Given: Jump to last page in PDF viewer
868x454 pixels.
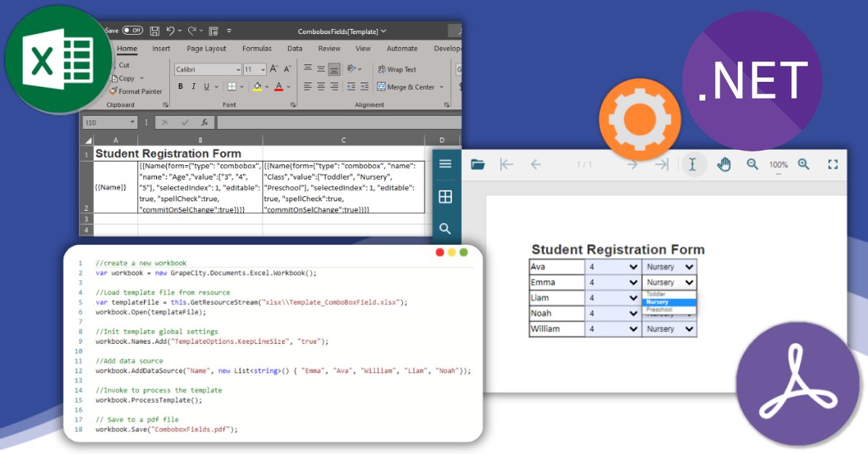Looking at the screenshot, I should pos(661,164).
